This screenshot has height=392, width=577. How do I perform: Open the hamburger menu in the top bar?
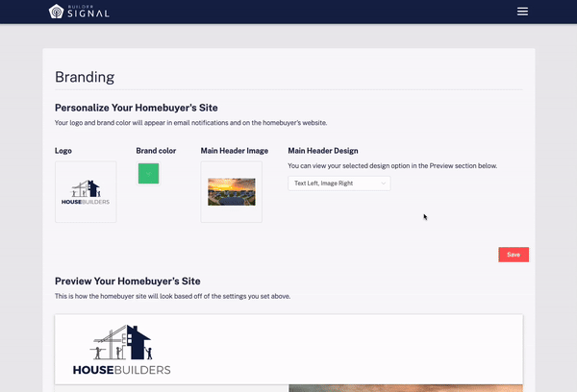point(522,12)
